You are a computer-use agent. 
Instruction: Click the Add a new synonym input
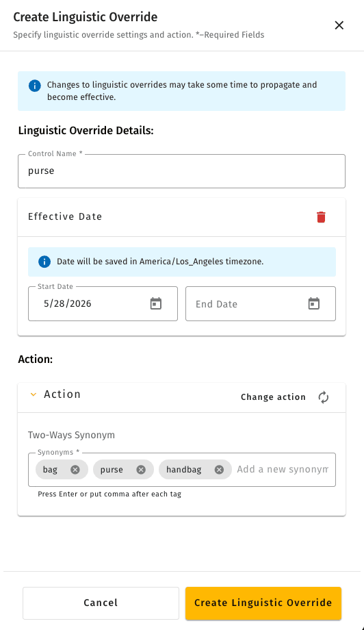(x=283, y=469)
